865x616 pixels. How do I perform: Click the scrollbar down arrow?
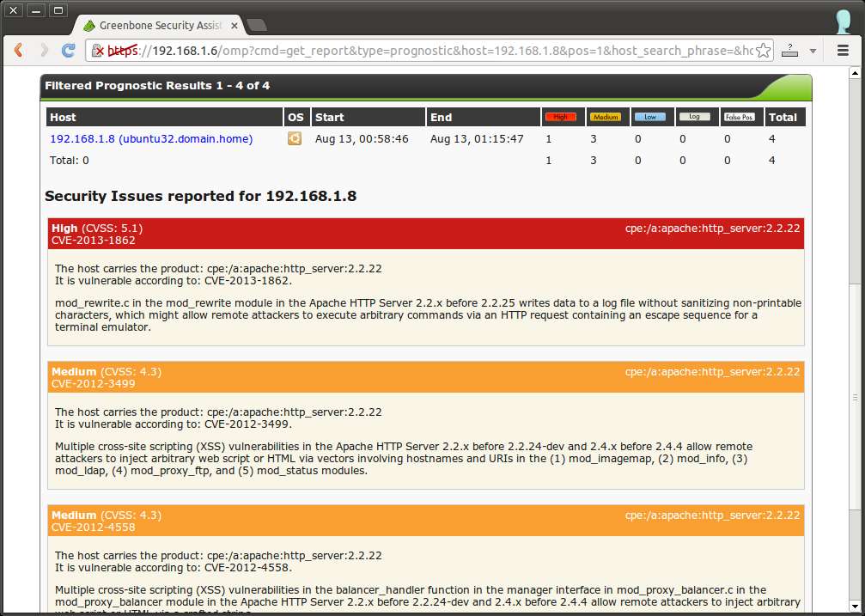(855, 606)
